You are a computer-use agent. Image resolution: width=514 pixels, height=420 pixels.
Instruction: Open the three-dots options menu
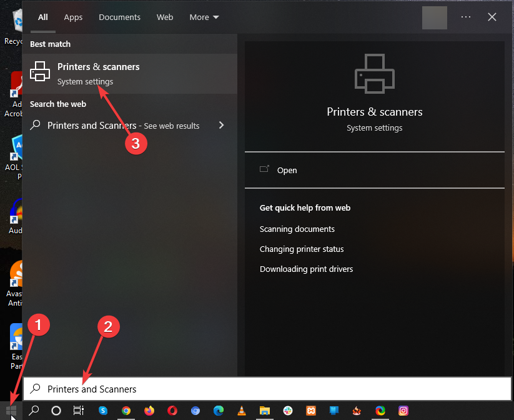[466, 17]
